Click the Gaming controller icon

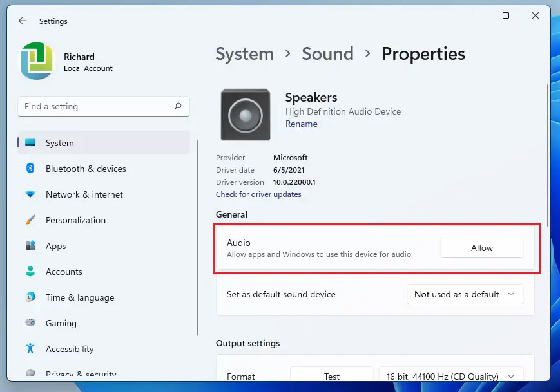pos(30,322)
